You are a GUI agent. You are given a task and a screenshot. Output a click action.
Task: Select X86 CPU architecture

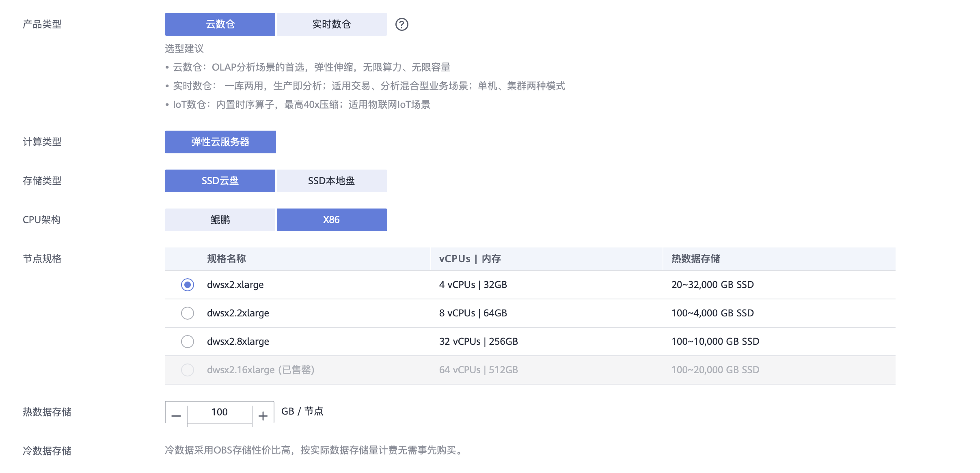point(332,220)
